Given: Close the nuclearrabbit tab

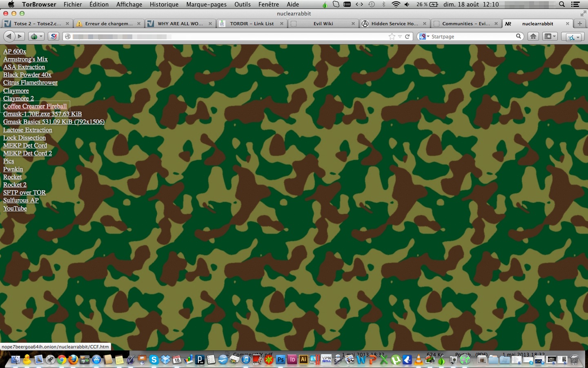Looking at the screenshot, I should tap(567, 24).
